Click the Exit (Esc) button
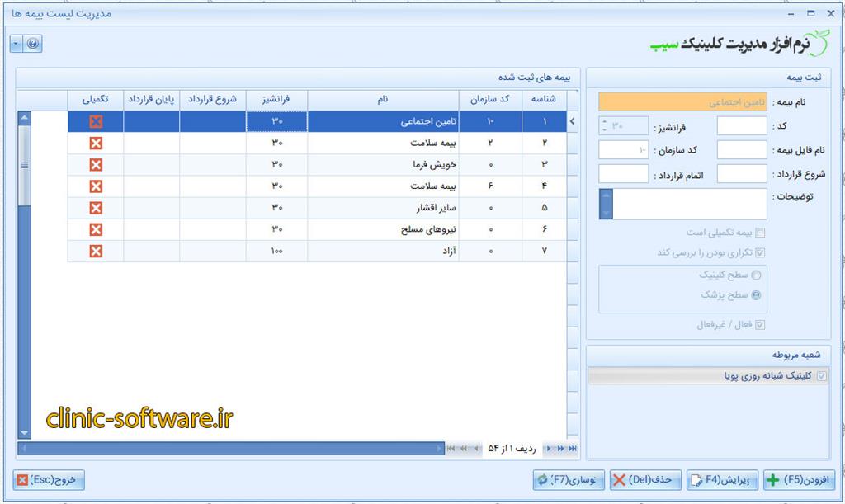845x504 pixels. 50,480
